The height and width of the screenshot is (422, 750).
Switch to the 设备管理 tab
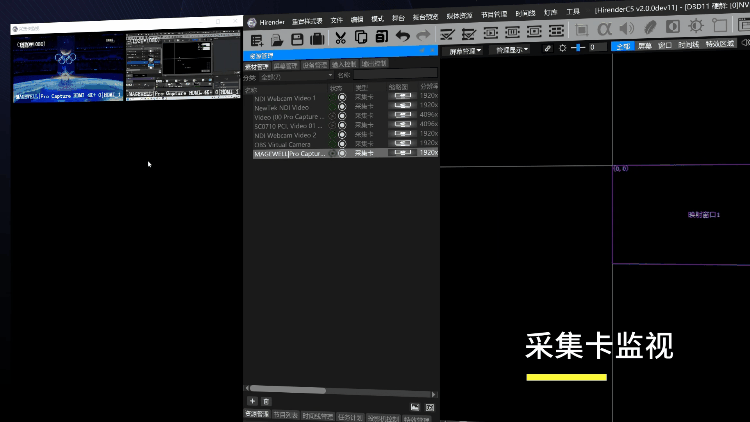pos(315,65)
